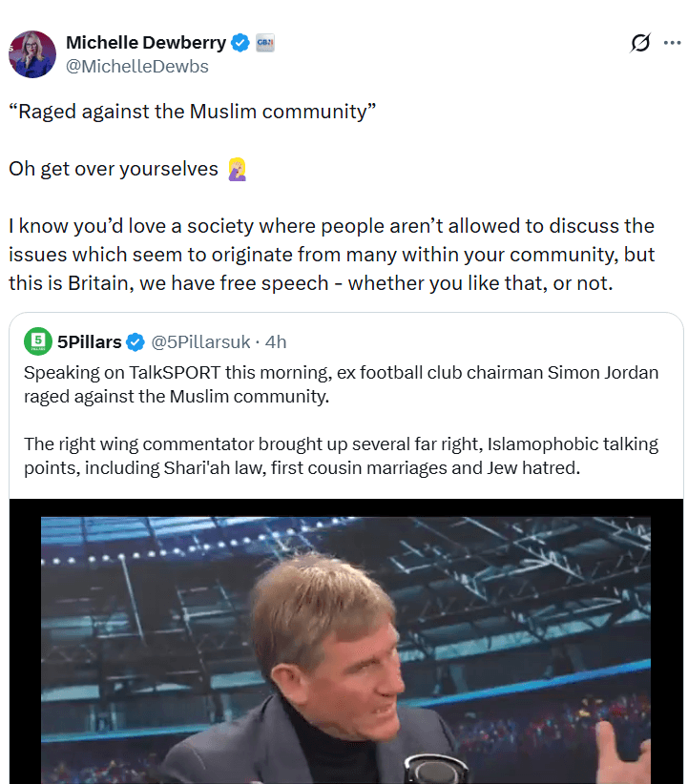Click the blue verified badge beside Michelle Dewberry

tap(240, 43)
